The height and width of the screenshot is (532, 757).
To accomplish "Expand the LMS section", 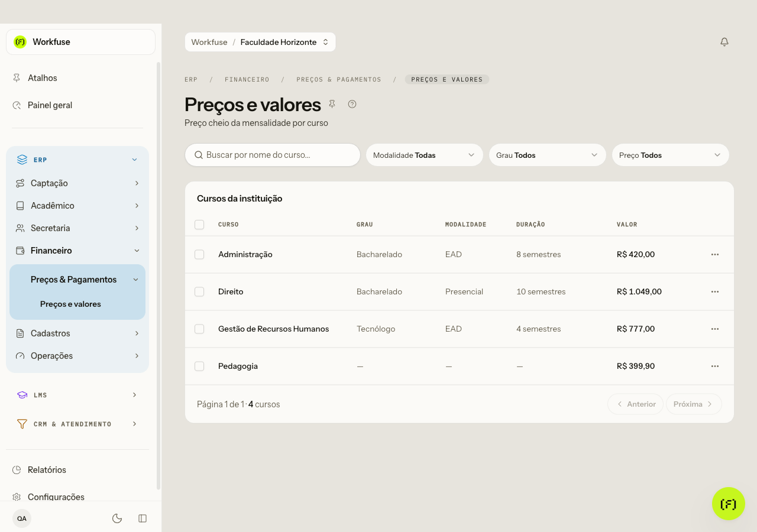I will 77,395.
